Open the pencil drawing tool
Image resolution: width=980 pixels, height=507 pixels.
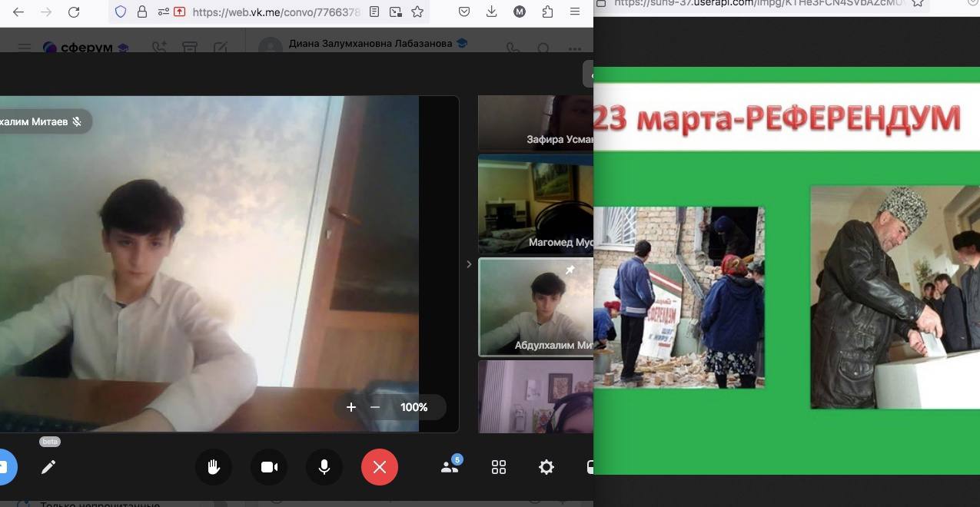(48, 467)
